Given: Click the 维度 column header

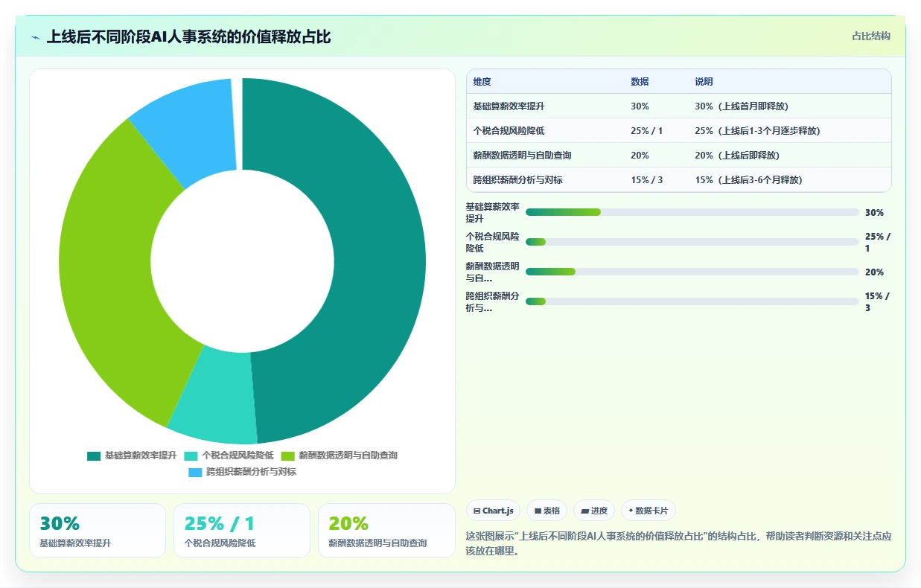Looking at the screenshot, I should tap(482, 82).
